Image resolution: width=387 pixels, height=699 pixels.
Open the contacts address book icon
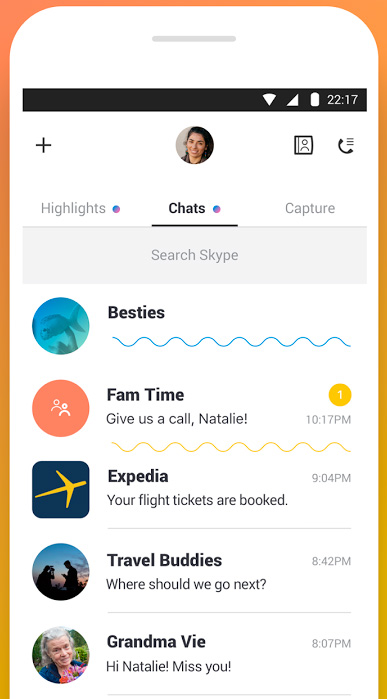(x=304, y=145)
